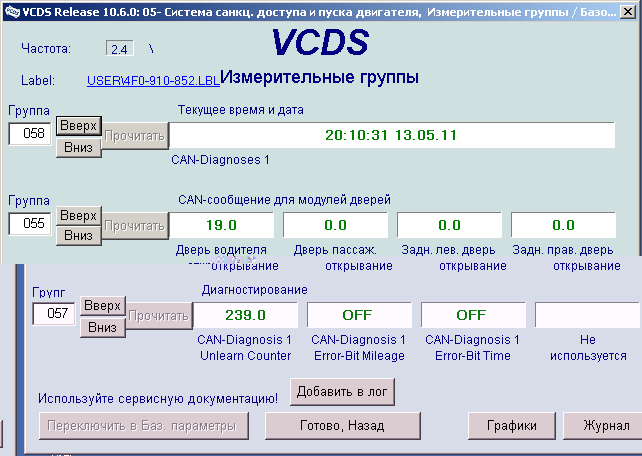642x456 pixels.
Task: Click Прочитать button for group 058
Action: [x=135, y=136]
